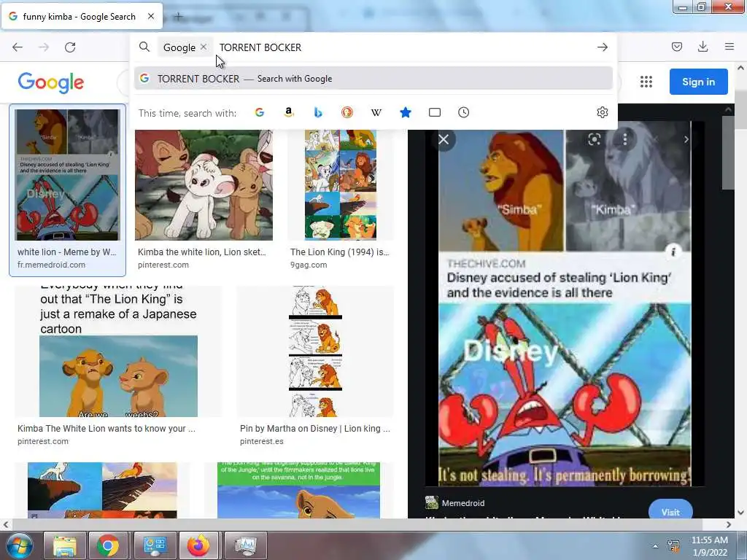Open the Memedroid source link
Image resolution: width=747 pixels, height=560 pixels.
[462, 503]
